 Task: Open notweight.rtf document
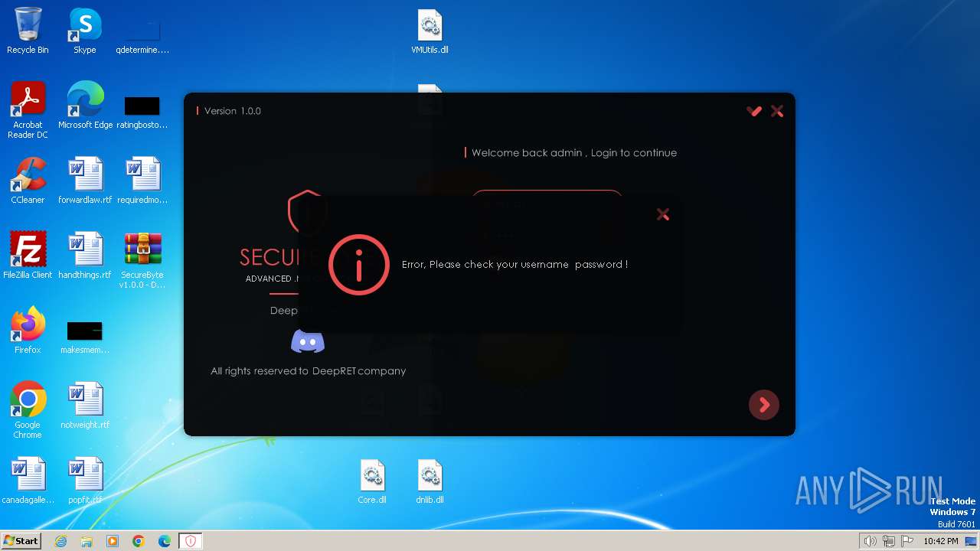click(85, 406)
